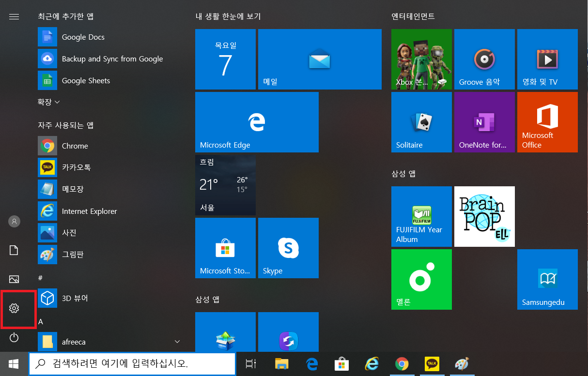Launch the Solitaire tile
588x376 pixels.
point(421,122)
